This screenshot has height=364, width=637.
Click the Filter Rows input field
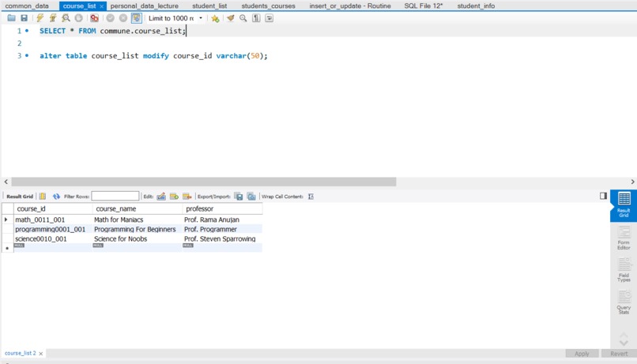coord(115,196)
